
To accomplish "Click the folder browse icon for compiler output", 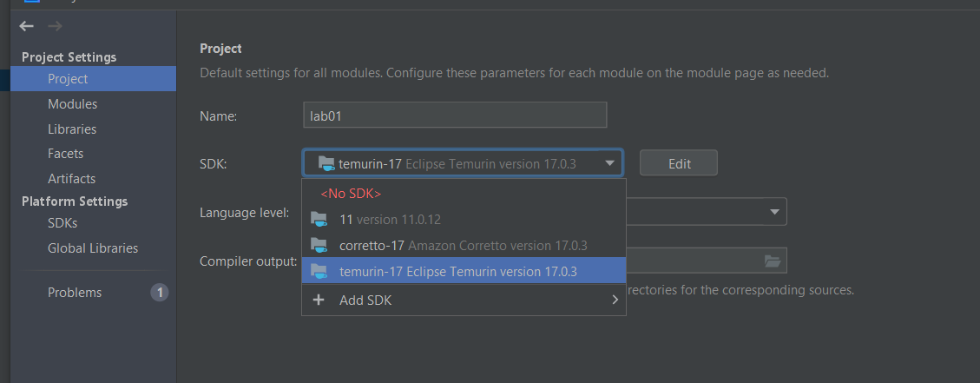I will click(772, 261).
